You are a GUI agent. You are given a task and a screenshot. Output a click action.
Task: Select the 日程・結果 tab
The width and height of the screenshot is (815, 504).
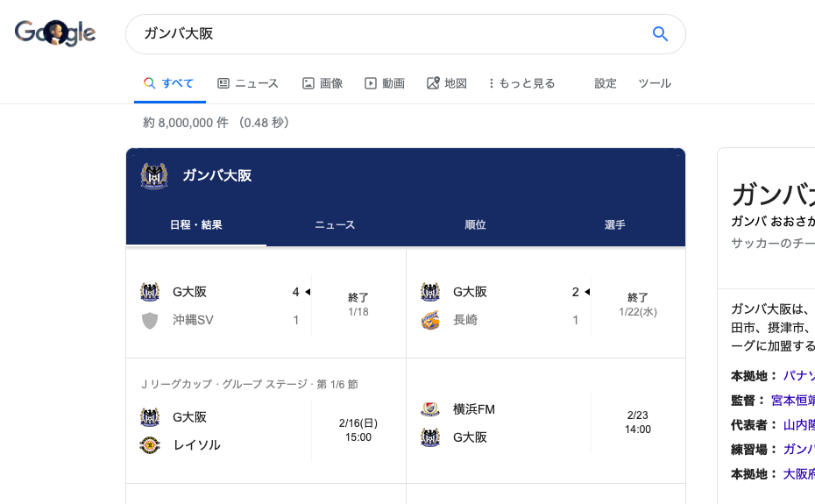coord(196,224)
